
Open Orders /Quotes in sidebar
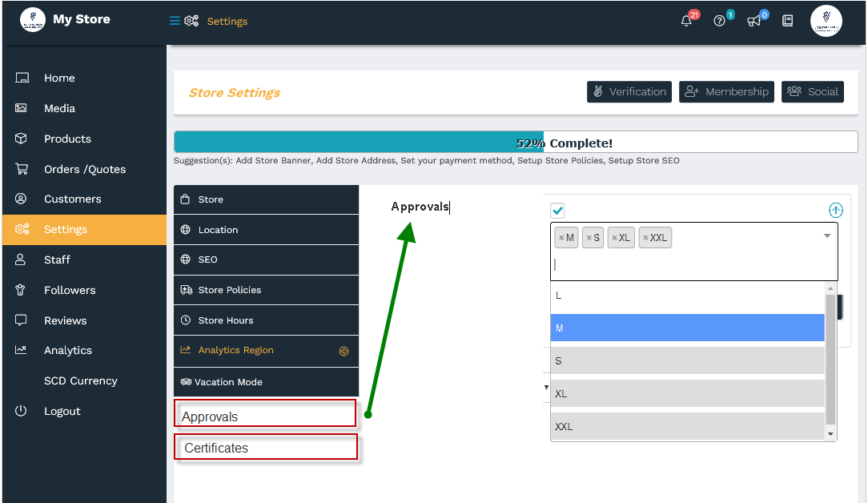(x=85, y=169)
